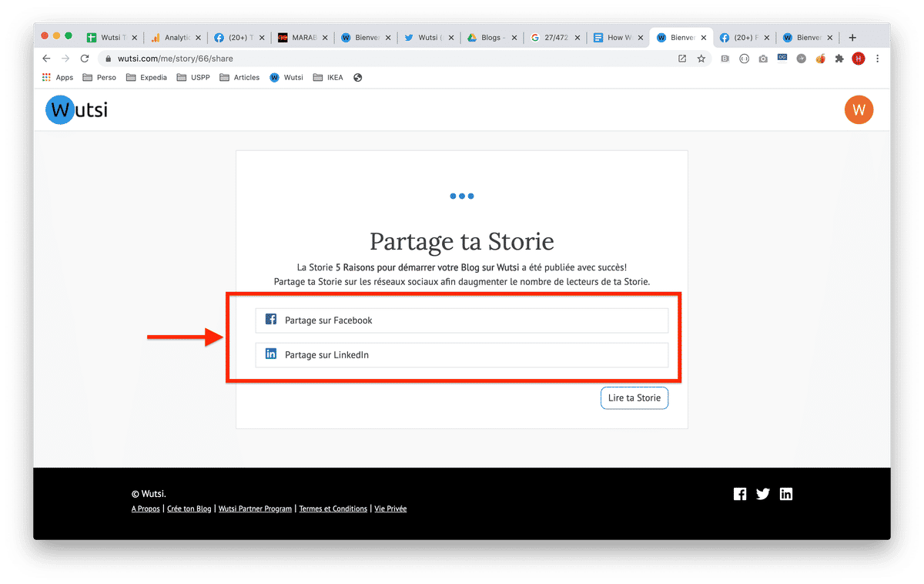The image size is (924, 584).
Task: Close the MARAB tab
Action: click(324, 37)
